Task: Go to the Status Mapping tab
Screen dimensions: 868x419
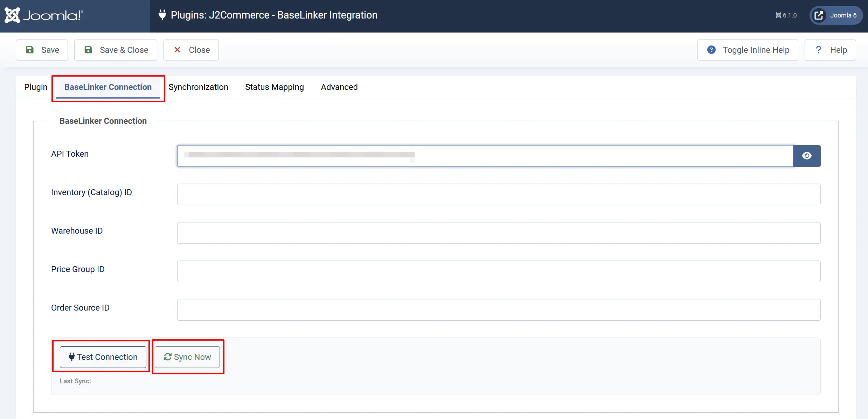Action: [x=275, y=87]
